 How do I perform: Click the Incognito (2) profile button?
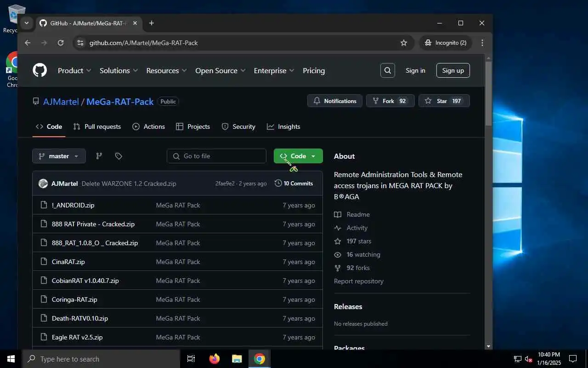pyautogui.click(x=446, y=43)
